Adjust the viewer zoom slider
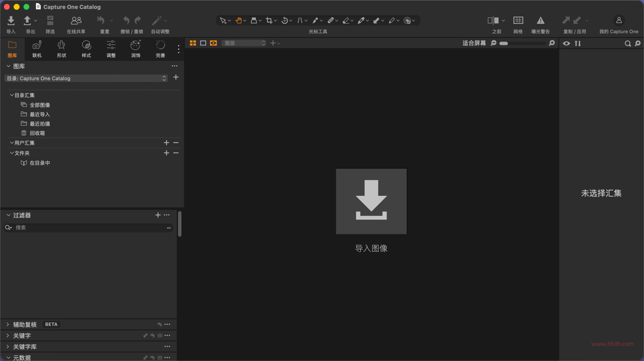This screenshot has height=361, width=644. point(523,43)
